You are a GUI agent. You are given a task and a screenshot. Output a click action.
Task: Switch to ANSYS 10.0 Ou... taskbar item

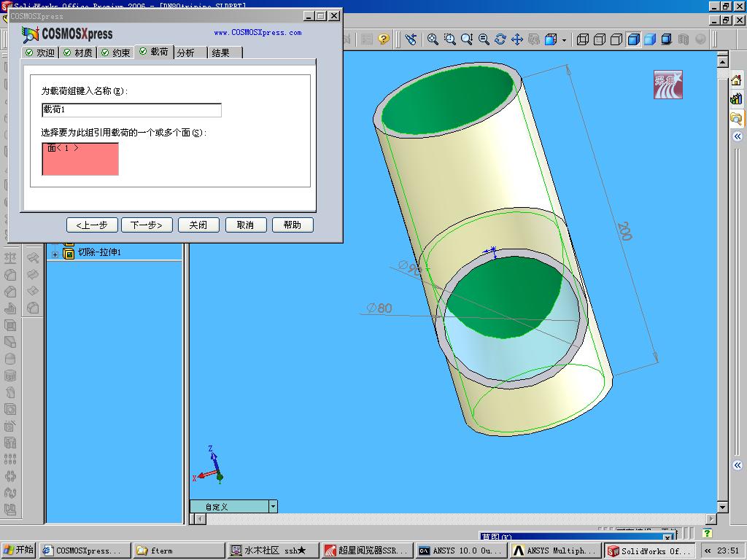[462, 551]
